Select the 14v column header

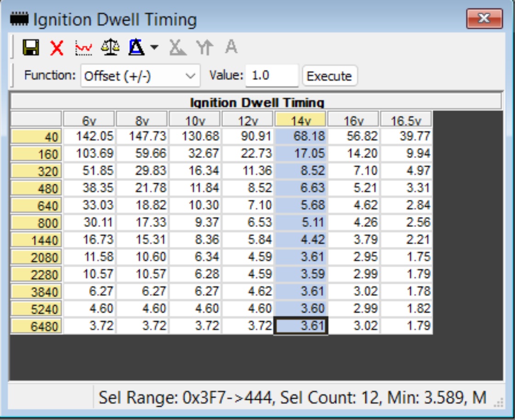[x=300, y=120]
